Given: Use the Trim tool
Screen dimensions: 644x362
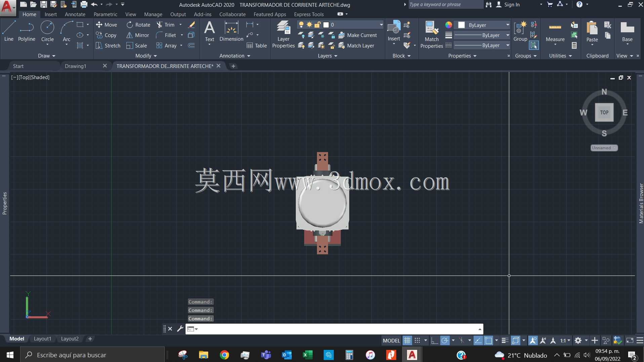Looking at the screenshot, I should click(165, 25).
